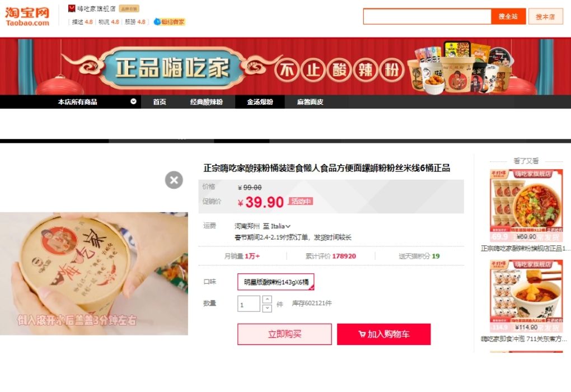571x392 pixels.
Task: Expand the 本店所有商品 dropdown
Action: point(133,102)
